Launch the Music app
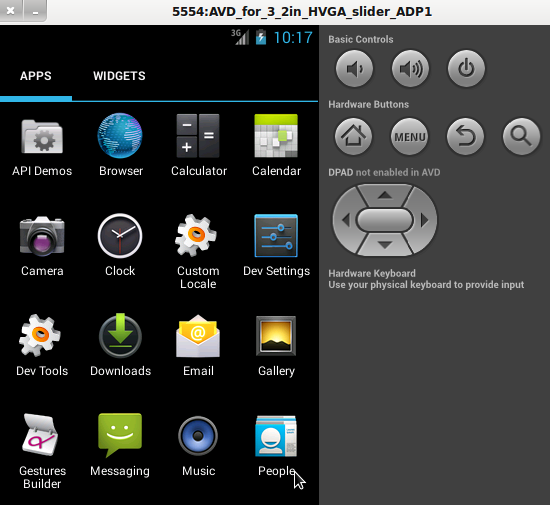Viewport: 550px width, 505px height. coord(198,445)
